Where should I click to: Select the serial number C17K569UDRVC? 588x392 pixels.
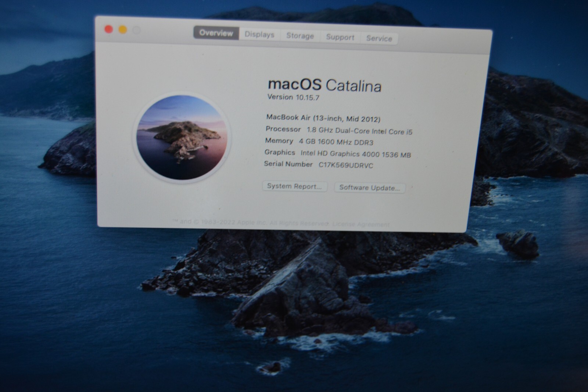pos(345,165)
